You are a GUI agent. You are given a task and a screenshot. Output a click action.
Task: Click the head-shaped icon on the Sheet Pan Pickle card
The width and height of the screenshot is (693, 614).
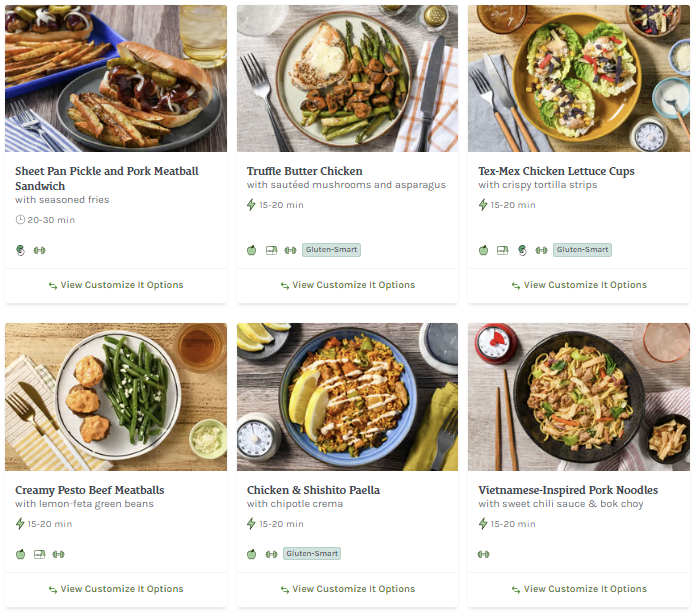[x=20, y=250]
